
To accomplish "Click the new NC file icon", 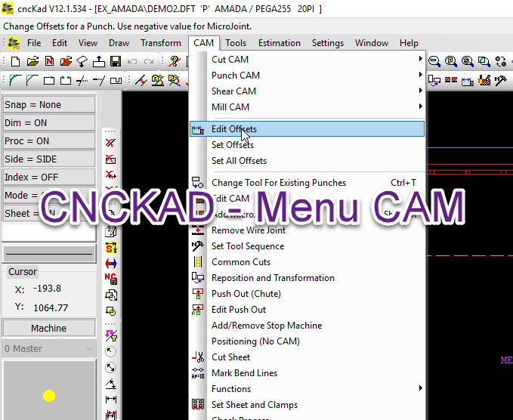I will click(x=49, y=61).
